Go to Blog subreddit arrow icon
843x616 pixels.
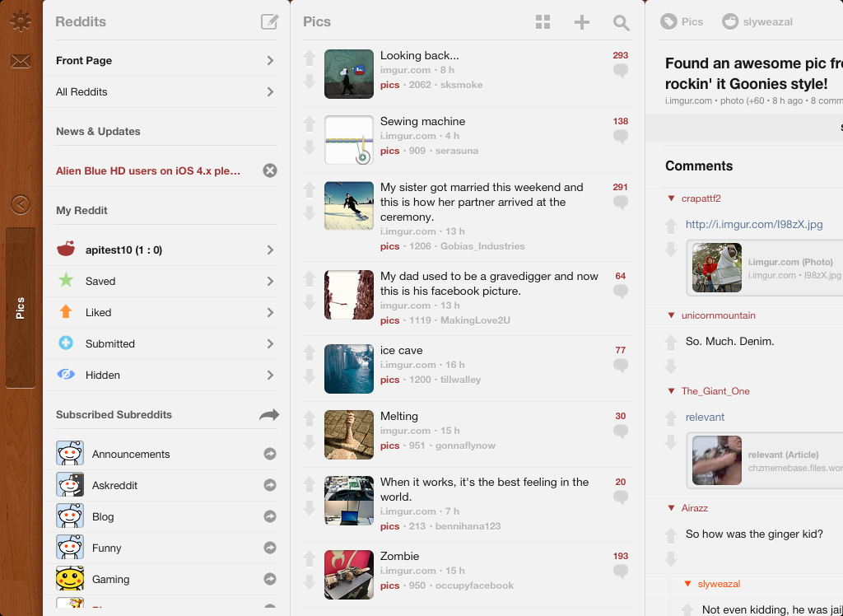(270, 516)
